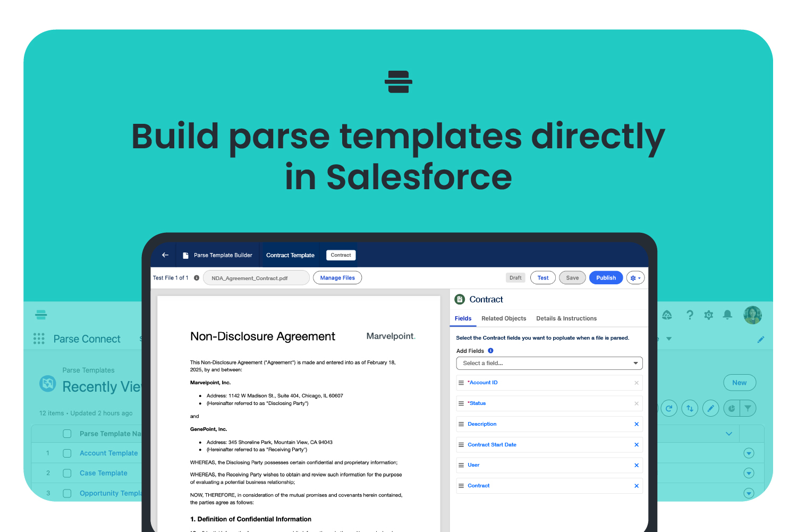Click the Save button

click(572, 278)
